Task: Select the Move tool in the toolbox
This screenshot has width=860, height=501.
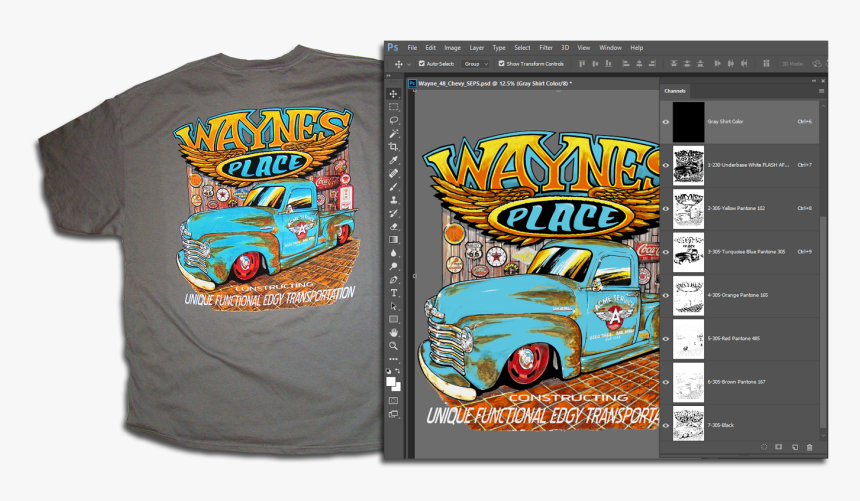Action: pos(393,94)
